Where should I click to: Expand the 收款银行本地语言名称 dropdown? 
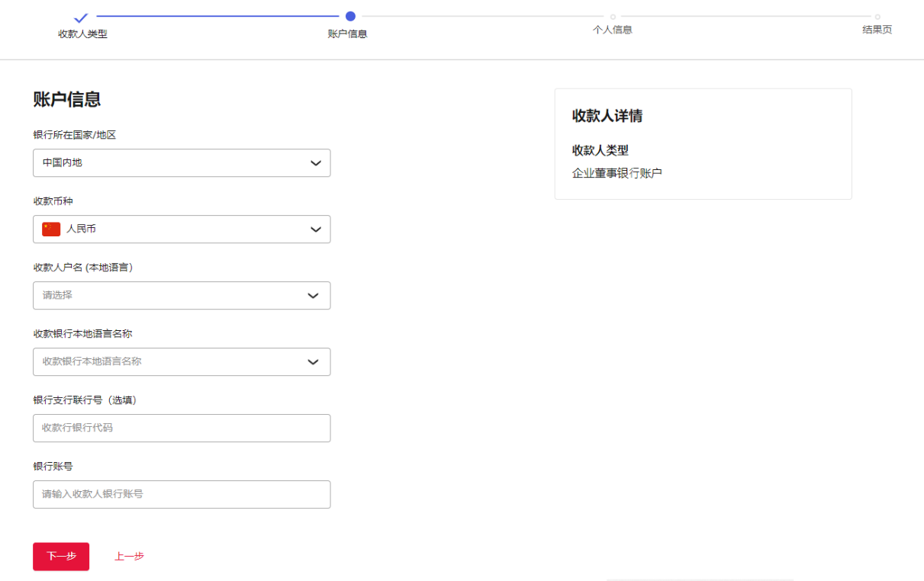(x=182, y=362)
